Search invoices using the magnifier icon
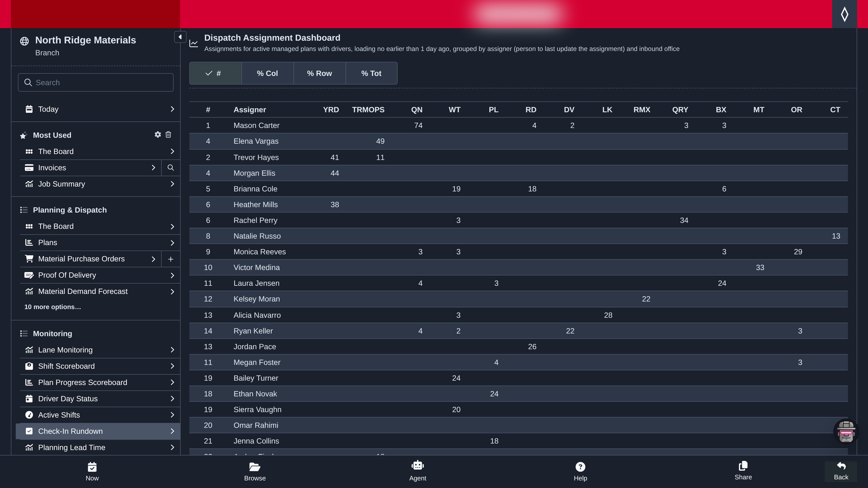868x488 pixels. pyautogui.click(x=171, y=168)
